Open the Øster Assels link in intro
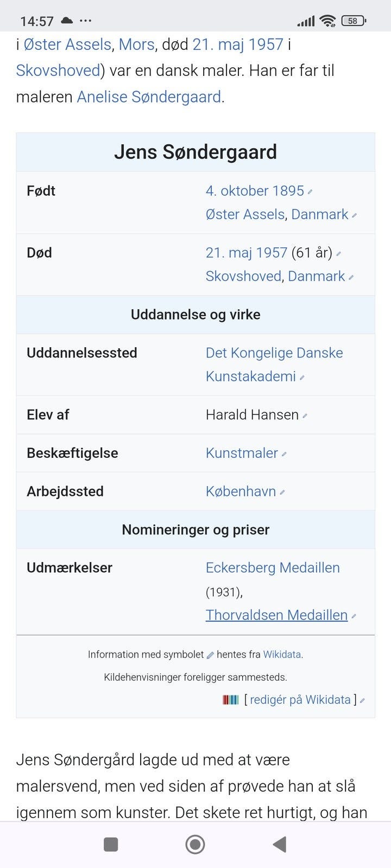This screenshot has height=868, width=391. 68,44
